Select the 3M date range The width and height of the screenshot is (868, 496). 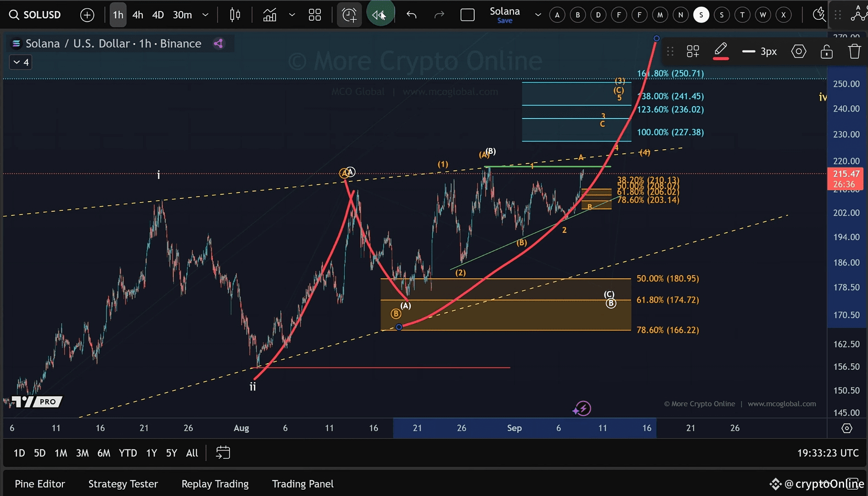[82, 453]
